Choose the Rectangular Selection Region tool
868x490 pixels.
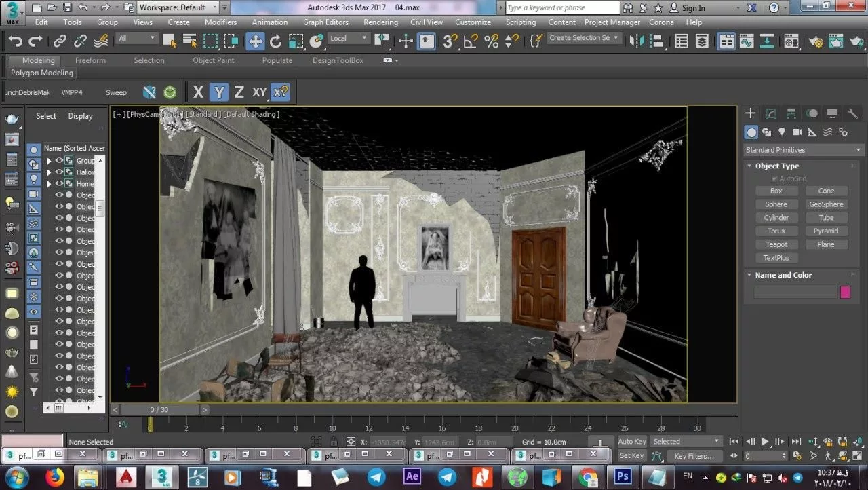(211, 41)
